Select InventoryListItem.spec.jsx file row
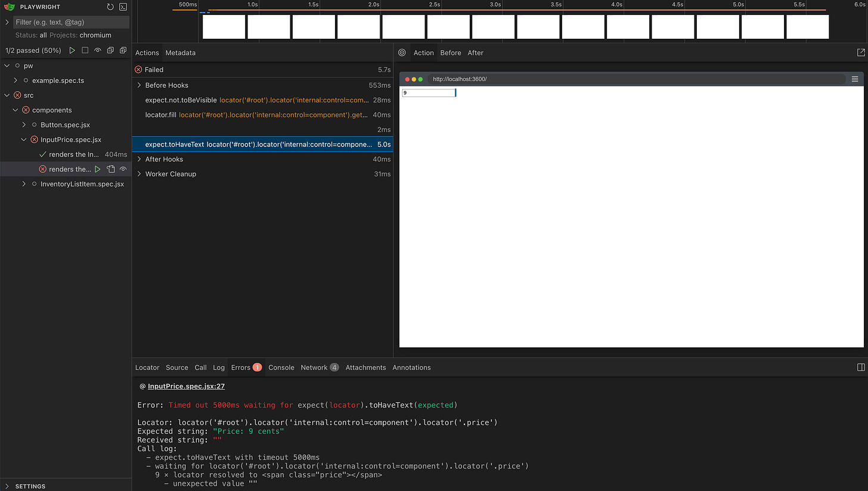This screenshot has height=491, width=868. click(x=66, y=184)
